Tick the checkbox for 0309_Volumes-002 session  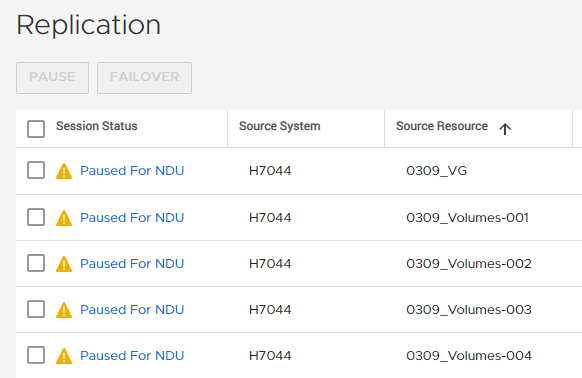[x=36, y=263]
